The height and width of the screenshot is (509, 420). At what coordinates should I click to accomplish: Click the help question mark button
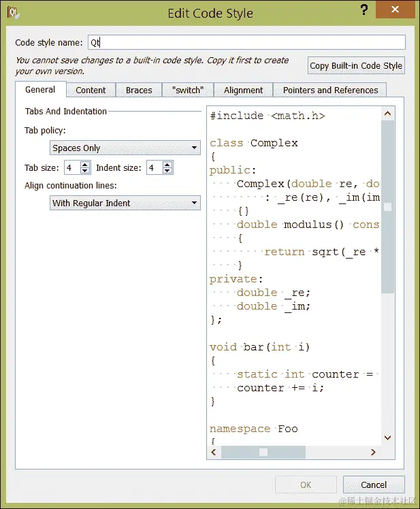pyautogui.click(x=364, y=10)
